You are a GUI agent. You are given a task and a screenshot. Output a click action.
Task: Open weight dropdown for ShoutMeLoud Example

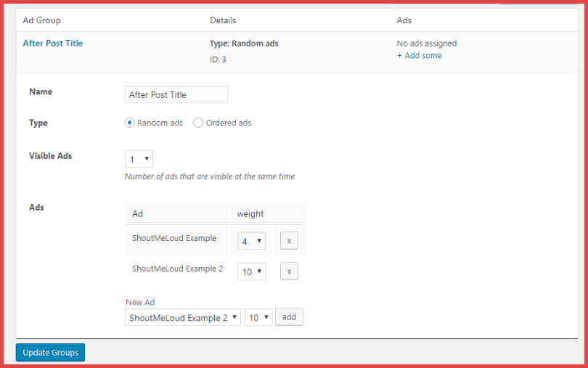click(x=252, y=241)
